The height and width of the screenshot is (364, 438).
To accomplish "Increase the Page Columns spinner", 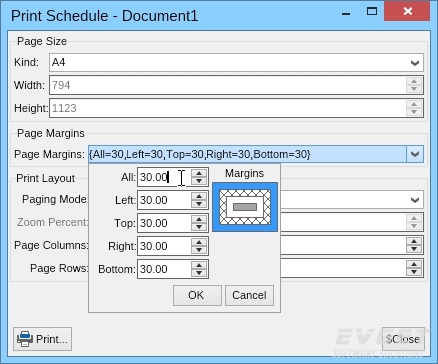I will 414,242.
